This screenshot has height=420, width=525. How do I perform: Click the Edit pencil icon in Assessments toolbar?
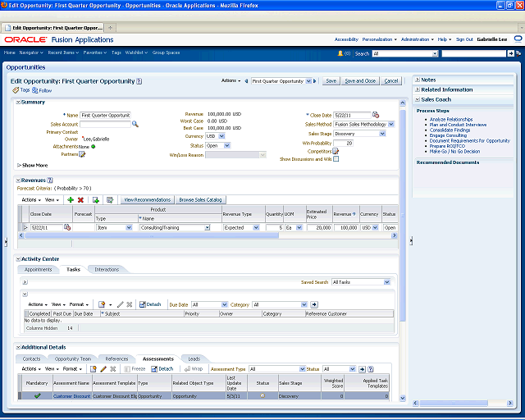click(103, 369)
